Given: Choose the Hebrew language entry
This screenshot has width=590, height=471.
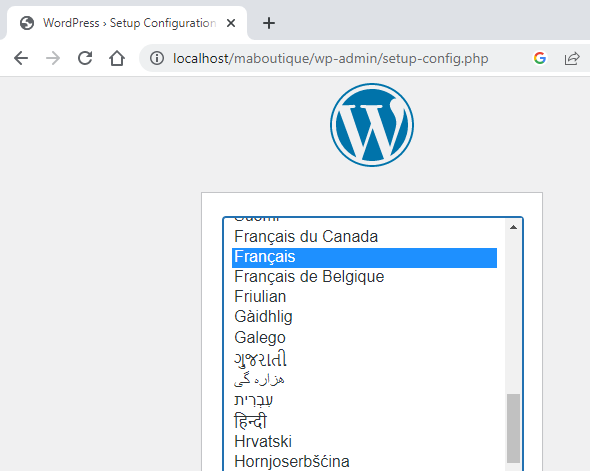Looking at the screenshot, I should point(365,400).
